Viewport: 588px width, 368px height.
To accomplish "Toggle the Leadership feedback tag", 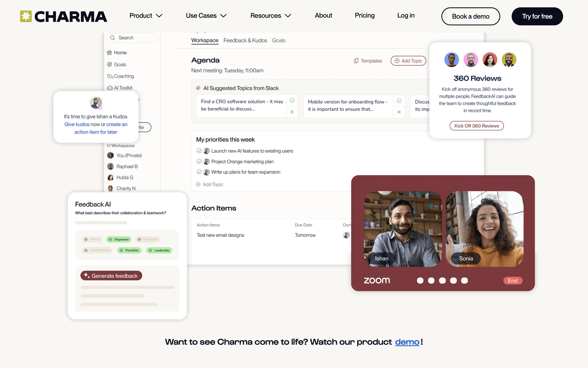I will click(159, 250).
